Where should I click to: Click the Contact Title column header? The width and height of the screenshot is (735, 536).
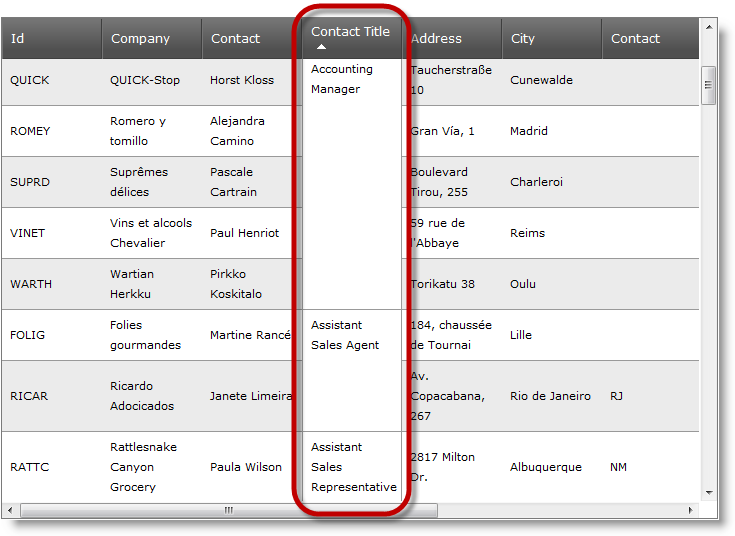coord(352,38)
